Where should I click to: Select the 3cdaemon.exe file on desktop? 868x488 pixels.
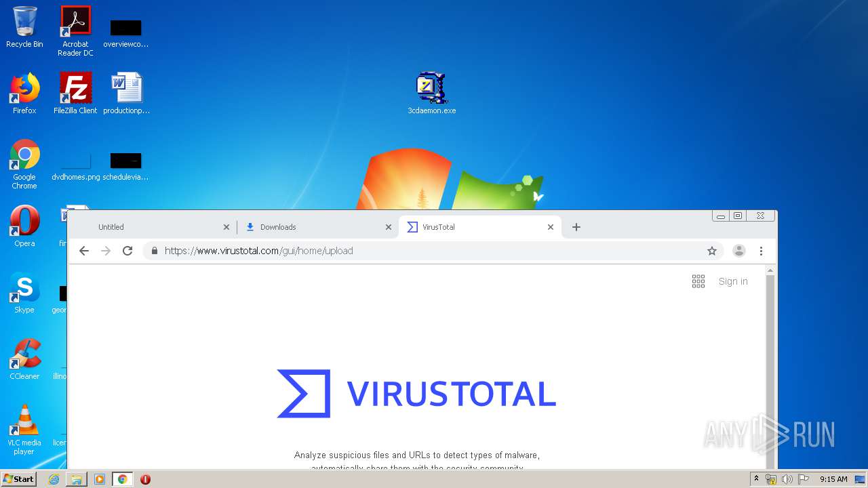(432, 94)
